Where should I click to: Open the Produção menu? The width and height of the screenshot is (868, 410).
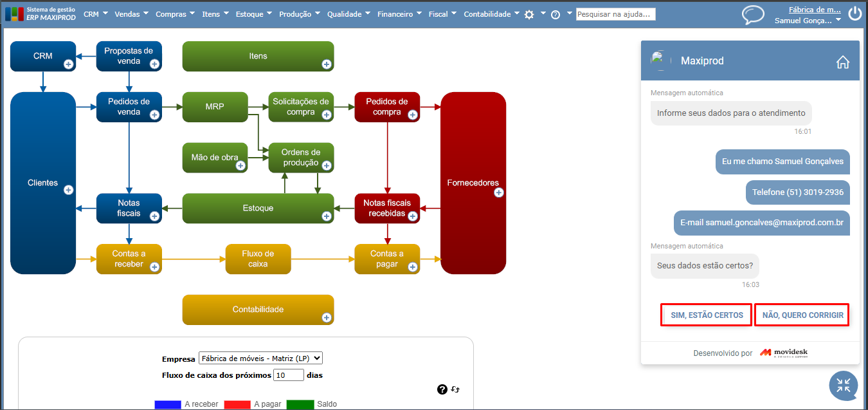pos(300,14)
